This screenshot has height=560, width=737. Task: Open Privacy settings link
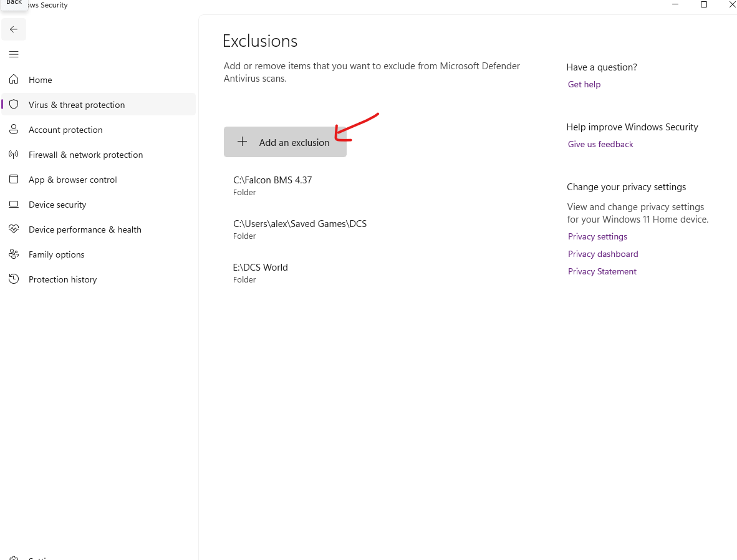[597, 236]
